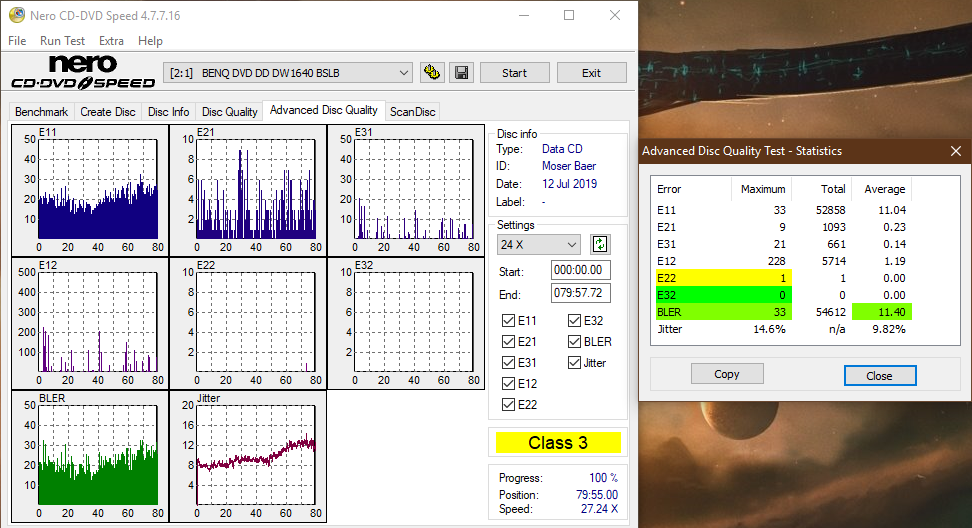This screenshot has width=972, height=528.
Task: Toggle the BLER checkbox
Action: 574,341
